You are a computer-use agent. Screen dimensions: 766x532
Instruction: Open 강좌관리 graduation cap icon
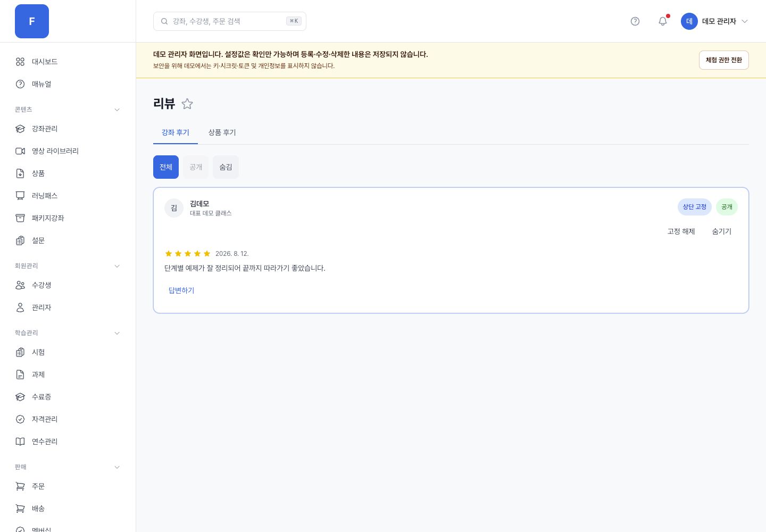click(x=20, y=129)
